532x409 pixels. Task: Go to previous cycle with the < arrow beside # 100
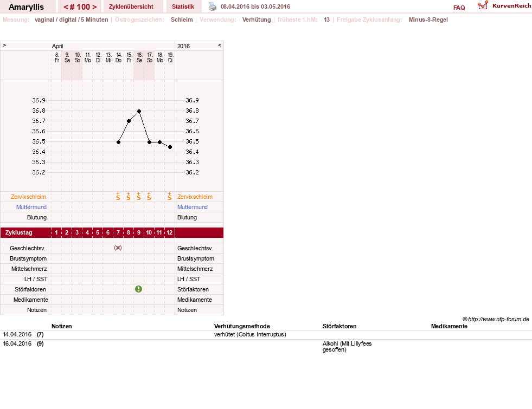point(66,7)
